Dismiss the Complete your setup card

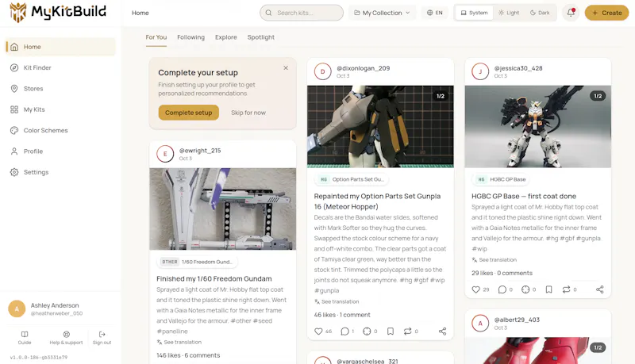point(286,67)
